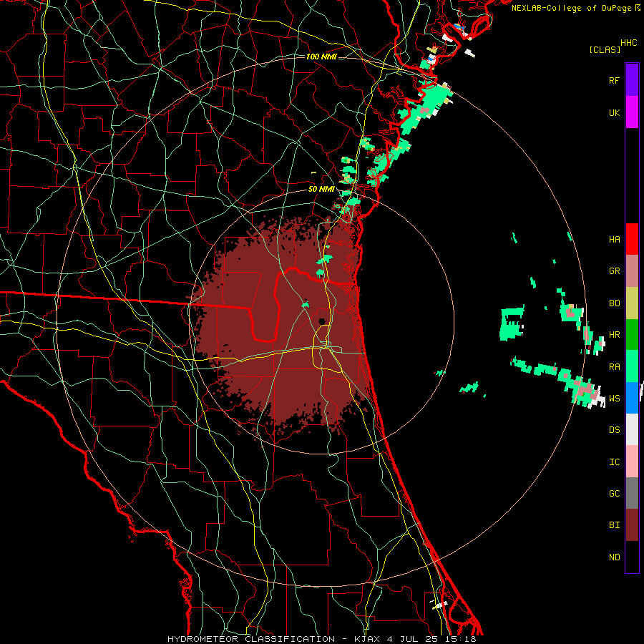This screenshot has width=644, height=644.
Task: Click the BI legend label
Action: (614, 525)
